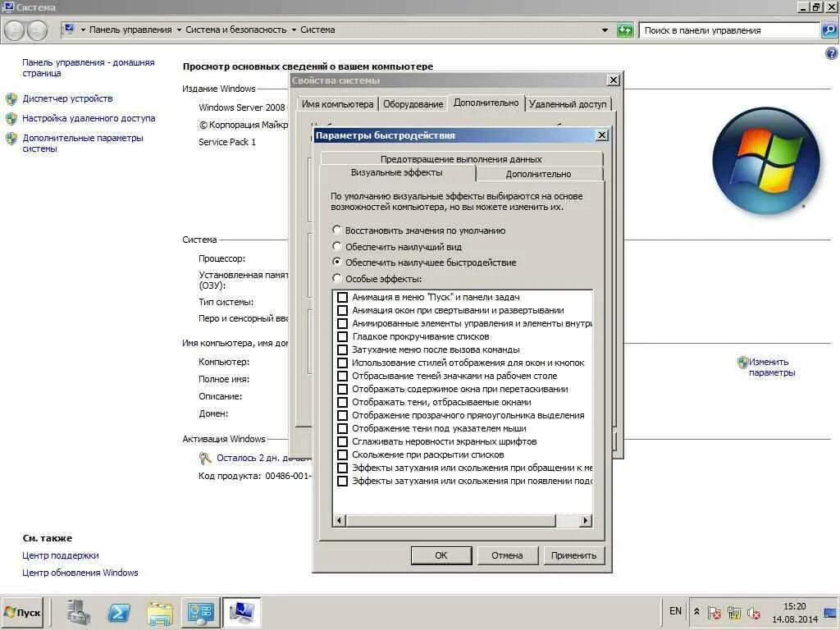This screenshot has height=630, width=840.
Task: Click shield icon beside Настройка удаленного доступа
Action: click(x=11, y=119)
